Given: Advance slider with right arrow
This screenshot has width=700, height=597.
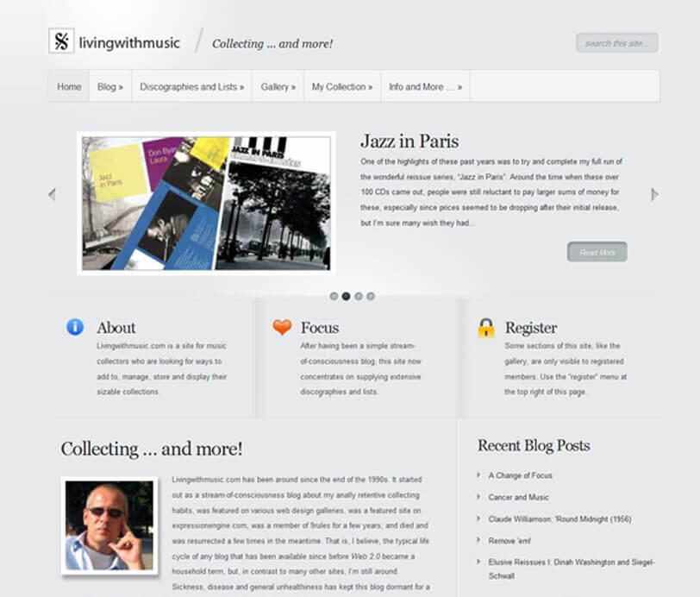Looking at the screenshot, I should 654,194.
